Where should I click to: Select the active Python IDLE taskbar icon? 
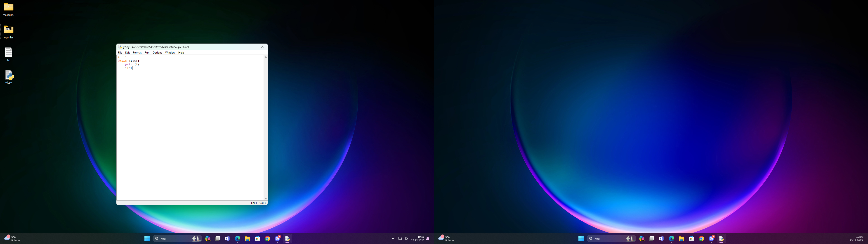[287, 238]
